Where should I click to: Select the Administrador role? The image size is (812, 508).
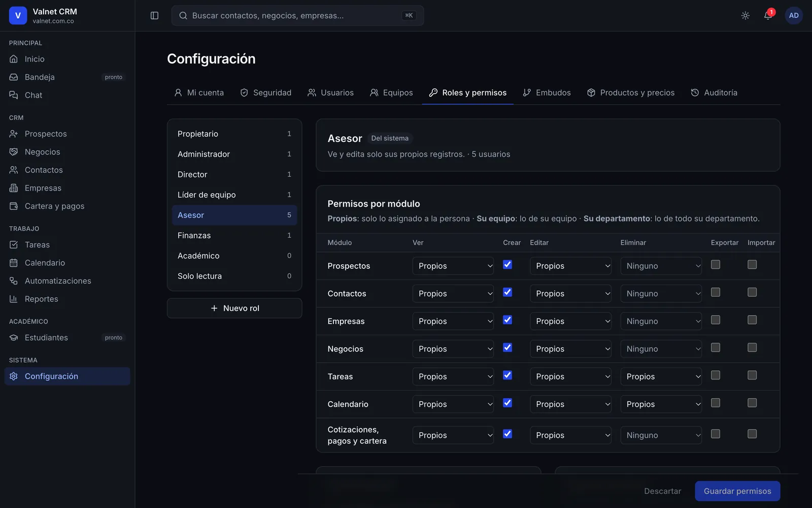(x=234, y=154)
